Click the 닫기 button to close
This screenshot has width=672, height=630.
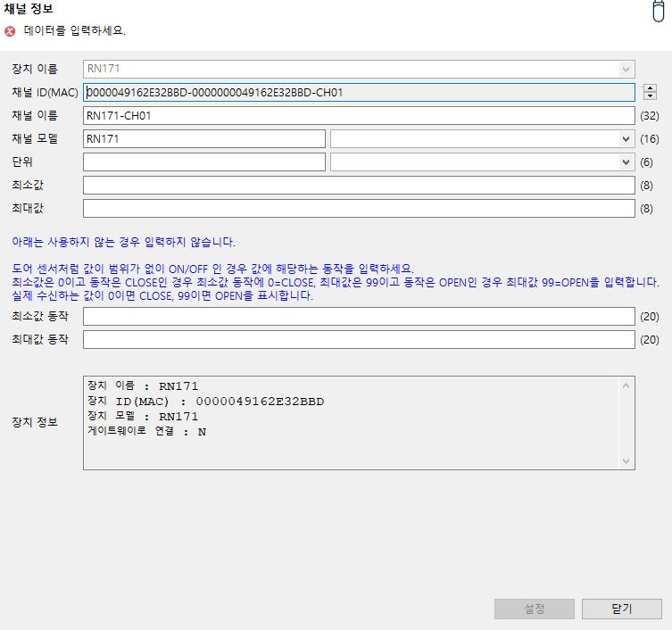(621, 609)
